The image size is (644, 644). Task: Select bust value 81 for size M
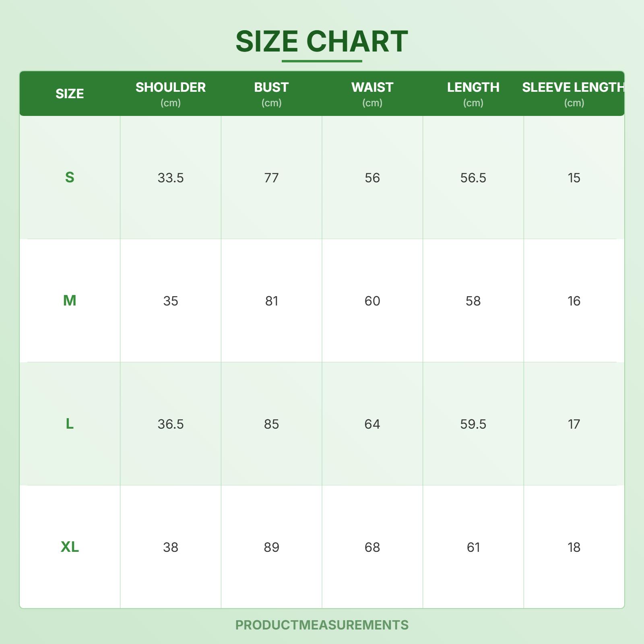coord(271,301)
